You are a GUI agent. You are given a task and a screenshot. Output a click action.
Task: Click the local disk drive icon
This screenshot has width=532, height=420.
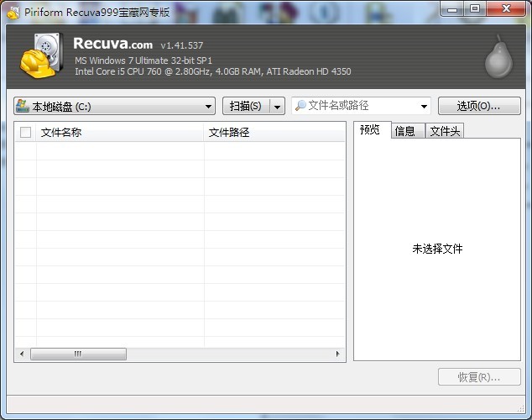click(x=22, y=107)
